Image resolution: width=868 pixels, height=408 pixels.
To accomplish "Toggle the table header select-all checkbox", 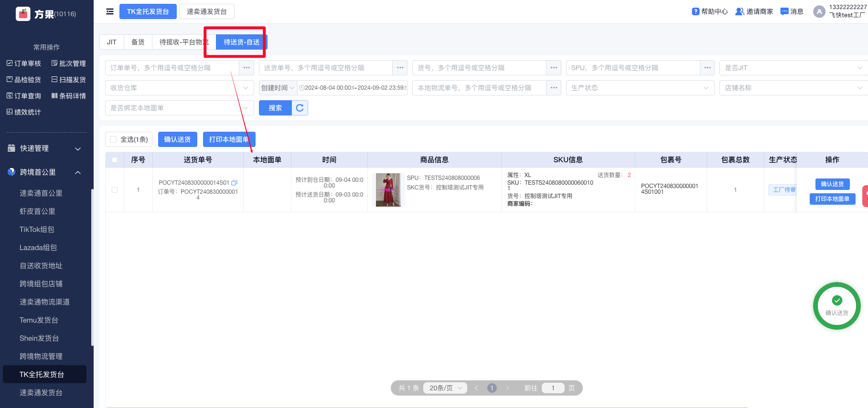I will (x=115, y=160).
